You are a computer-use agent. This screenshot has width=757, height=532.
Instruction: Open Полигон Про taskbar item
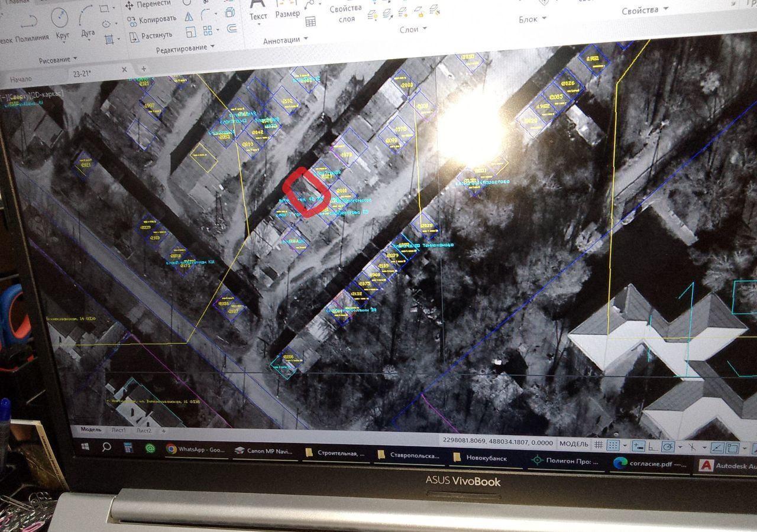pyautogui.click(x=565, y=461)
